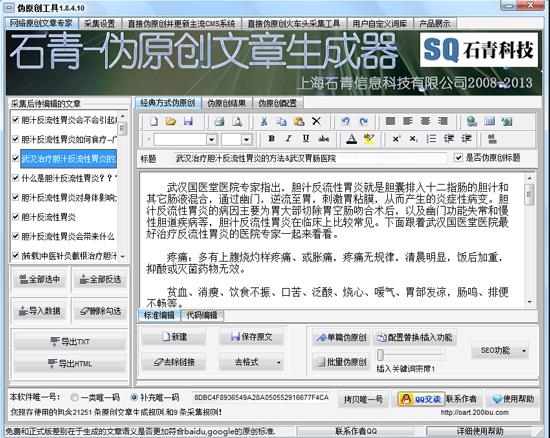
Task: Click the unique code text field
Action: click(x=261, y=397)
